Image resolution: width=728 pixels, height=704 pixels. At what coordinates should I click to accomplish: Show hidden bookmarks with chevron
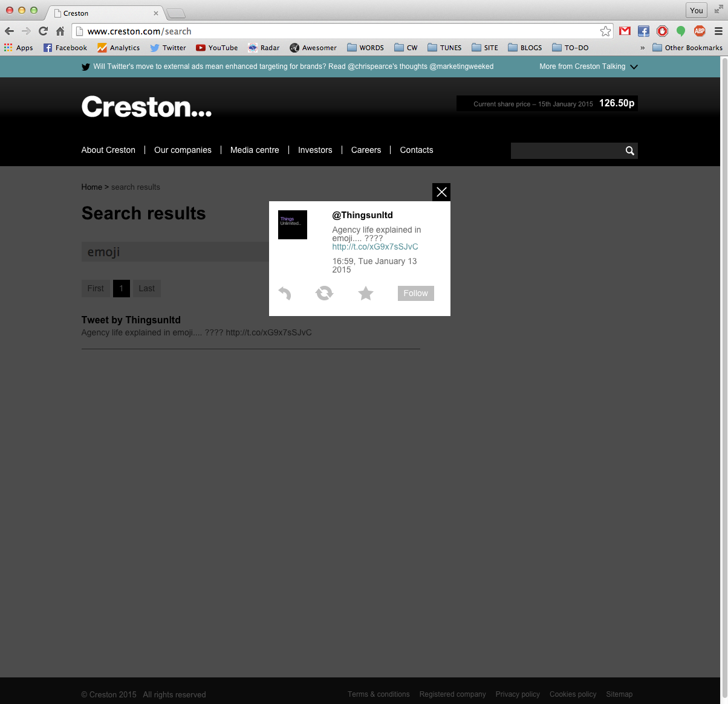coord(642,48)
